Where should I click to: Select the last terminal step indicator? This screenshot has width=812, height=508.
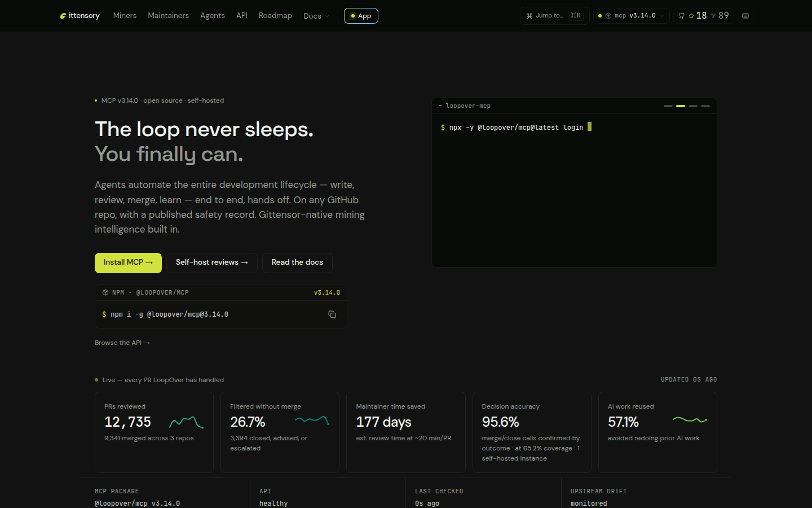pyautogui.click(x=705, y=106)
